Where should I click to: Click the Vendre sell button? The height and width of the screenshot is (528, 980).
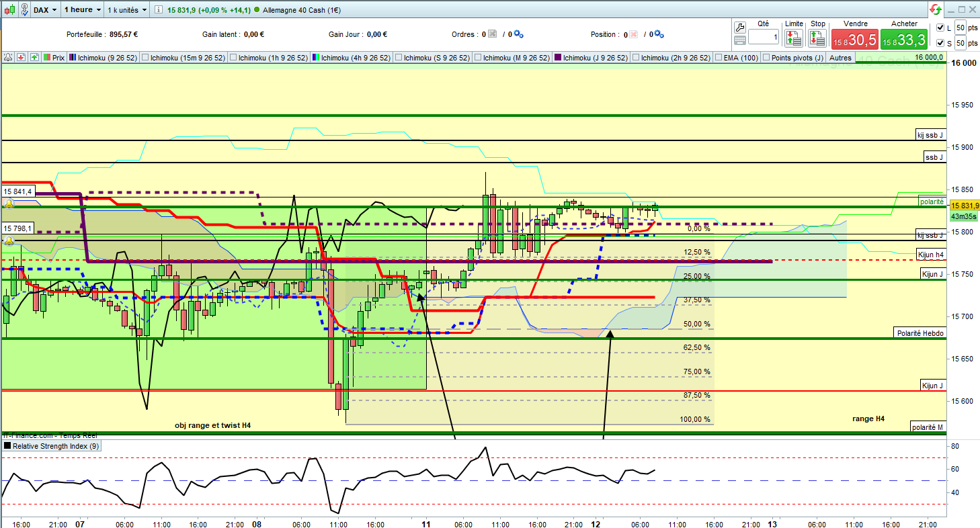coord(855,39)
